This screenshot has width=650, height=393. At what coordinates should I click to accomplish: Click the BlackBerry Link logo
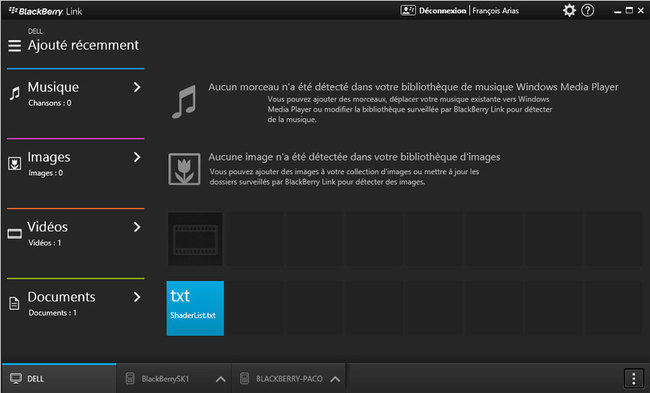[45, 11]
